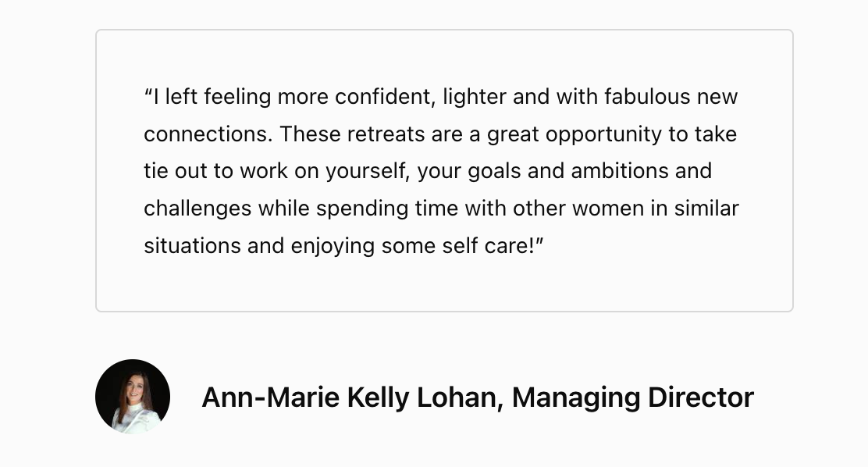Click the opening quotation mark of the testimonial
Screen dimensions: 868x467
(x=148, y=96)
